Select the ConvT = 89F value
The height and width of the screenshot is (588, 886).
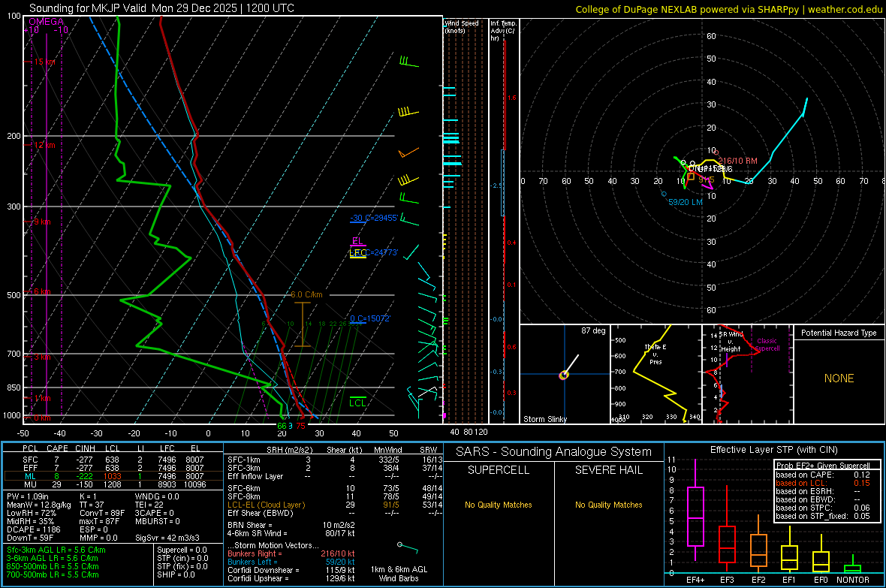coord(102,513)
